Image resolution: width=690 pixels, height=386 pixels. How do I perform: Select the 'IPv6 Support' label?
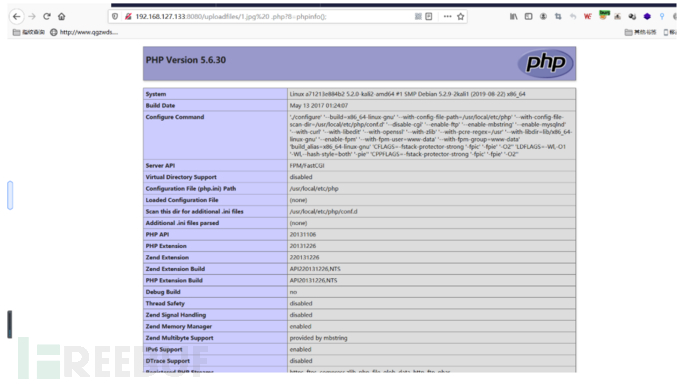[x=164, y=349]
